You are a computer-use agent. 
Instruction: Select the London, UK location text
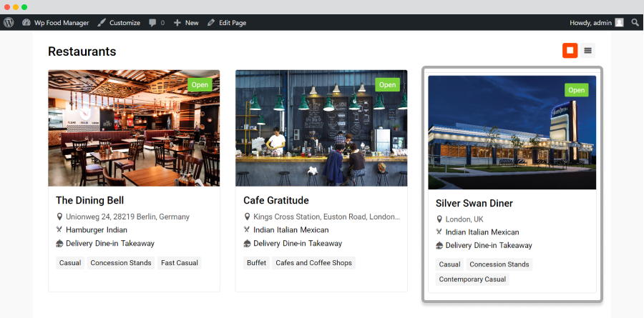point(464,219)
